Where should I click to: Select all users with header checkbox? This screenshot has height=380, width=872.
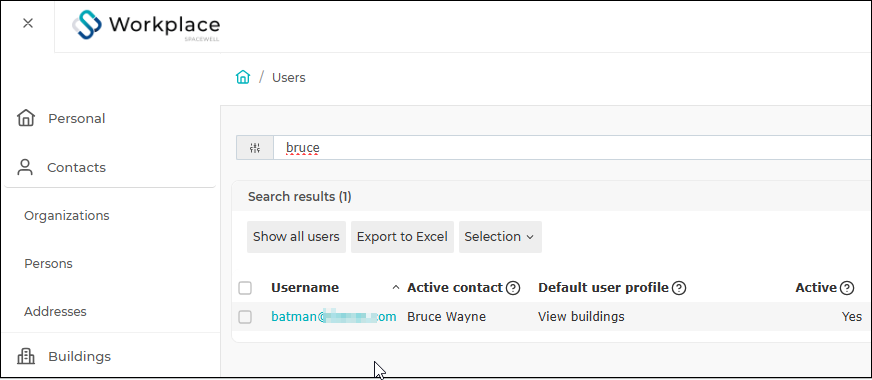(x=245, y=288)
